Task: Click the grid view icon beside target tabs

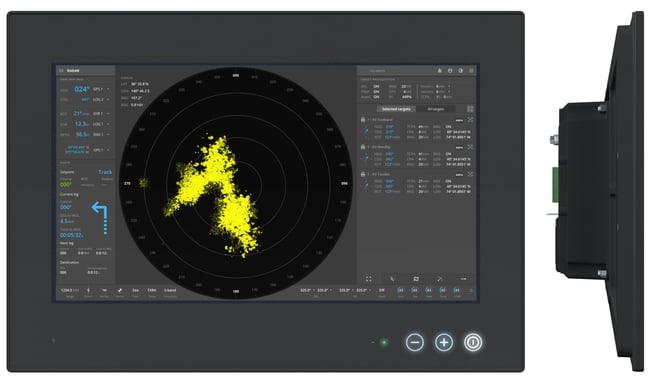Action: point(470,109)
